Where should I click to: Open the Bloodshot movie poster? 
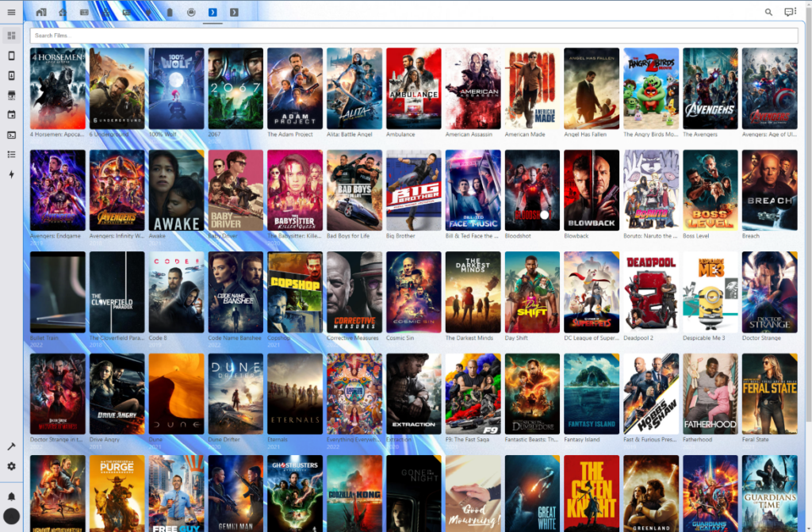[x=532, y=190]
